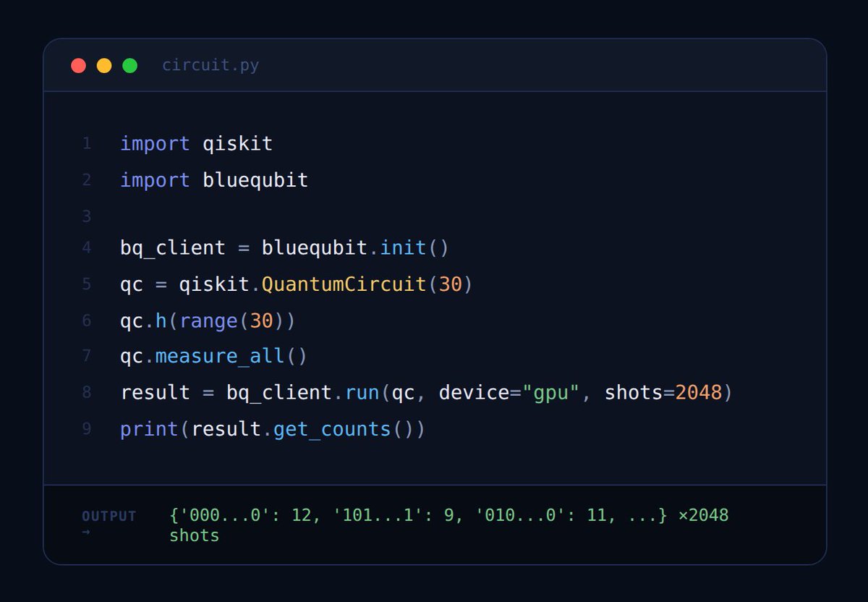Click '×2048' in the output
The height and width of the screenshot is (602, 868).
tap(703, 516)
